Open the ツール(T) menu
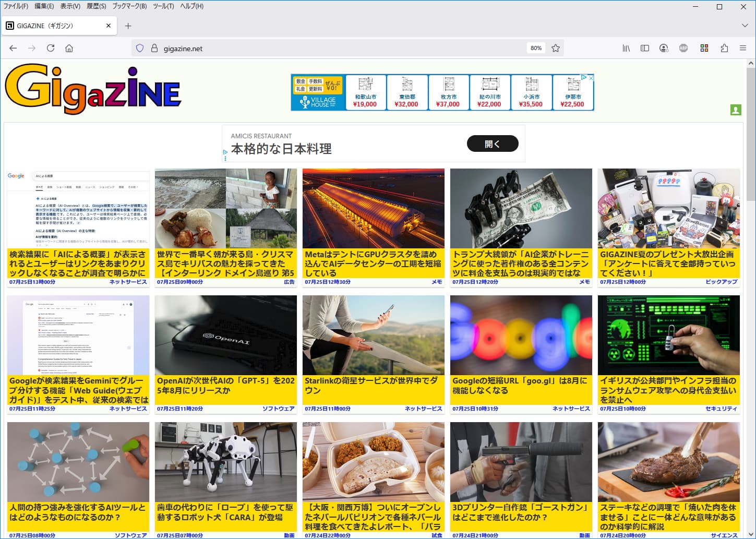 [163, 6]
